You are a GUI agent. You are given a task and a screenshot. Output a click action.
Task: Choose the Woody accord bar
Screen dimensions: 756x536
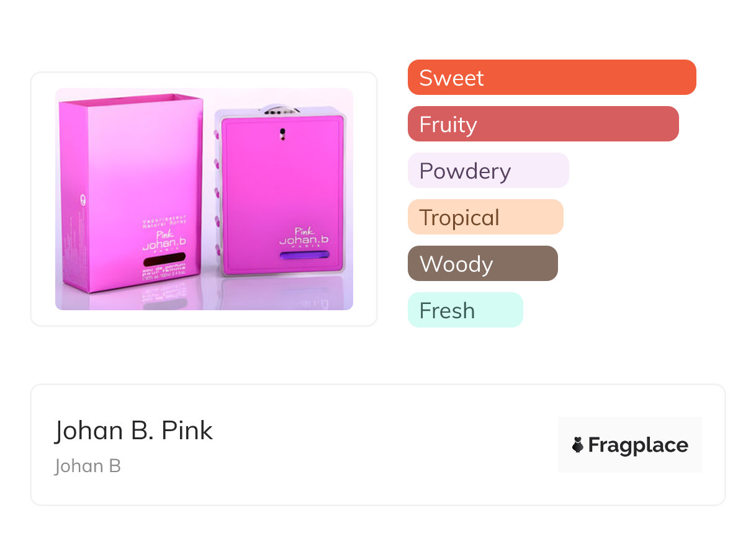pyautogui.click(x=482, y=264)
